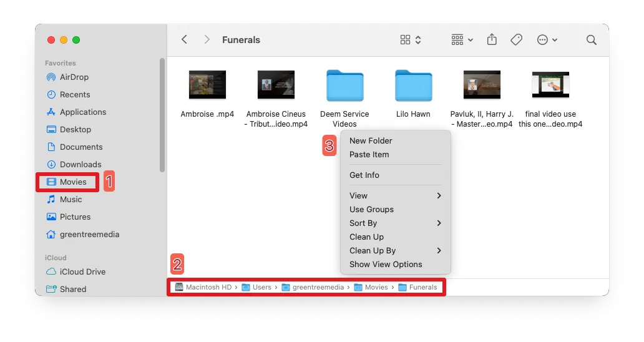Click the Pictures sidebar icon
The height and width of the screenshot is (342, 644).
pos(51,217)
